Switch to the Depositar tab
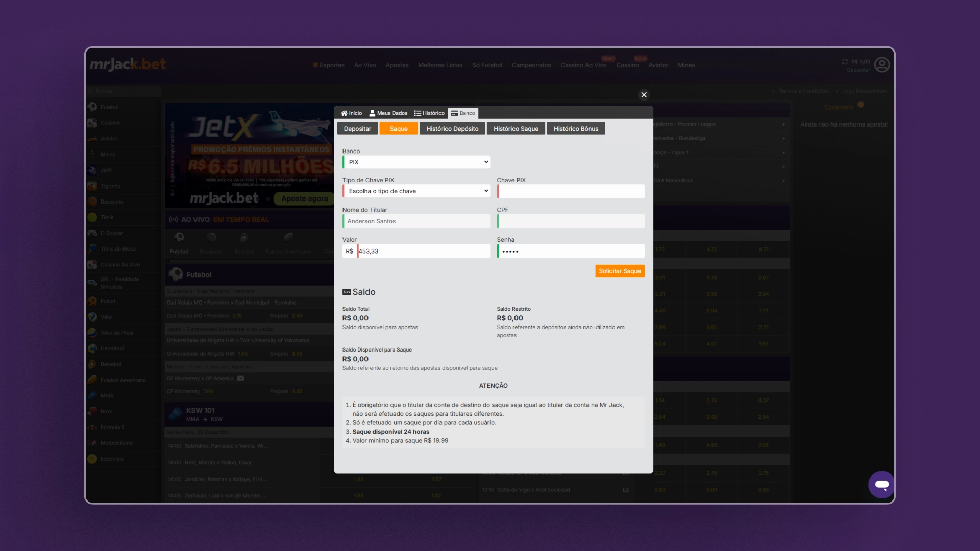The image size is (980, 551). pyautogui.click(x=357, y=129)
